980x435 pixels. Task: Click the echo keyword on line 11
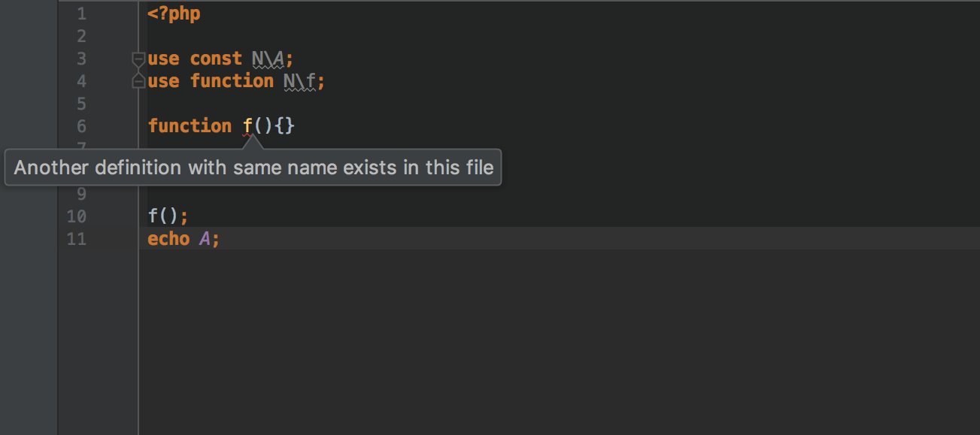point(168,239)
